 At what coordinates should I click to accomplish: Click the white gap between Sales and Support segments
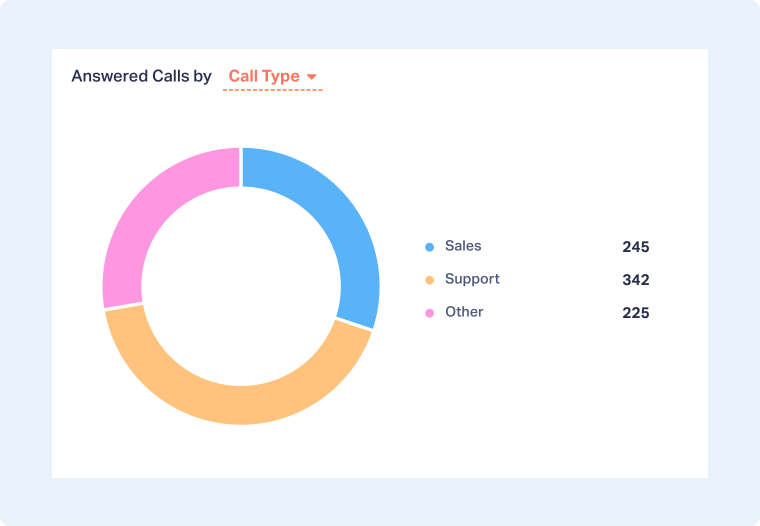pyautogui.click(x=355, y=325)
